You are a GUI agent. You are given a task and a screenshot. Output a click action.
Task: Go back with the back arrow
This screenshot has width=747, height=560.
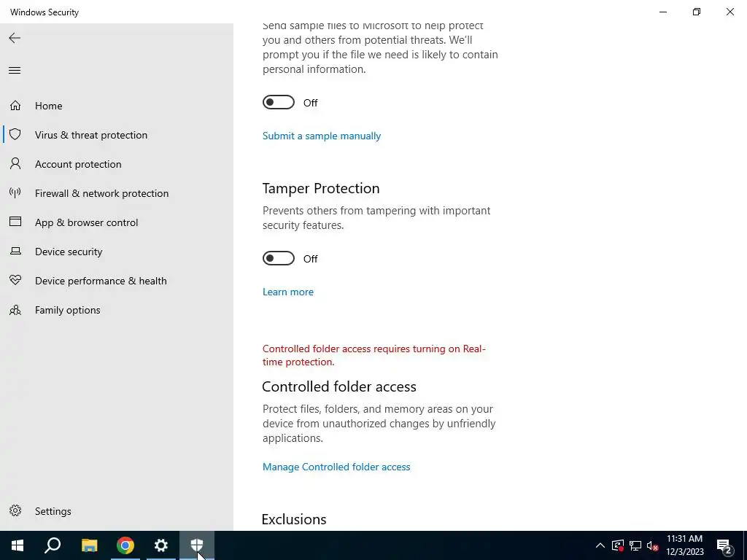point(15,38)
